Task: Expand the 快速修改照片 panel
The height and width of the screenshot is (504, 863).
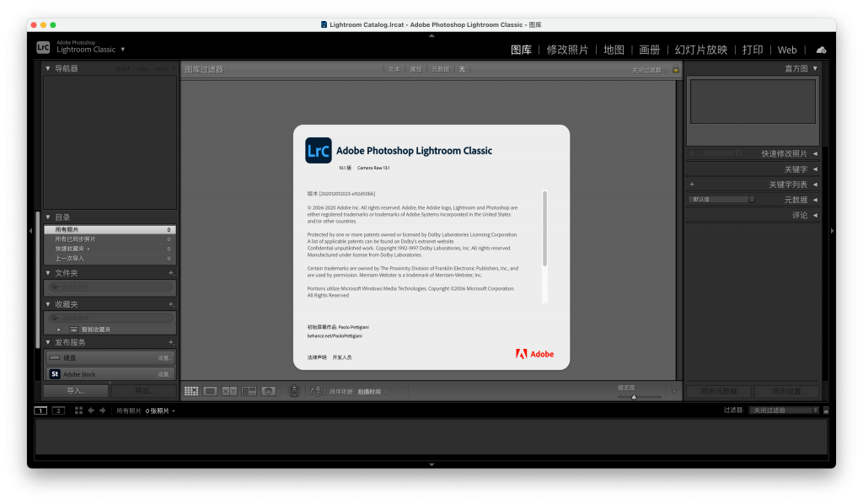Action: 815,153
